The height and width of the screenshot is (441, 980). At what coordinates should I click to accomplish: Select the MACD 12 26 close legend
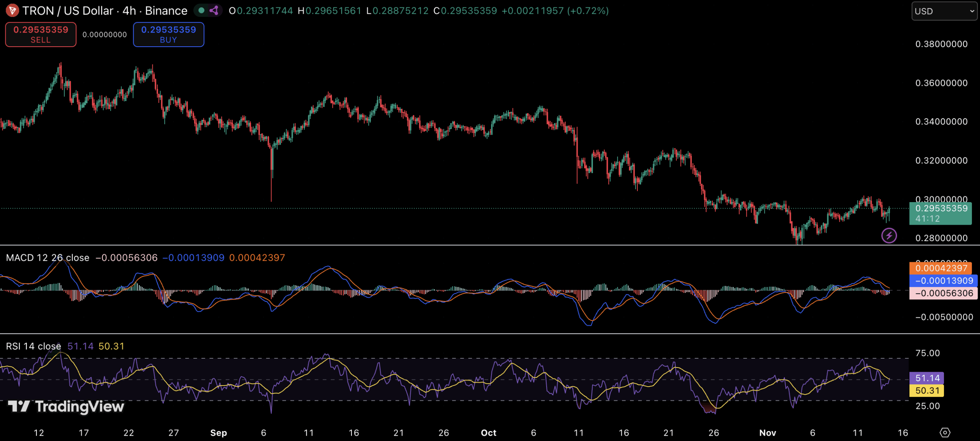coord(47,258)
